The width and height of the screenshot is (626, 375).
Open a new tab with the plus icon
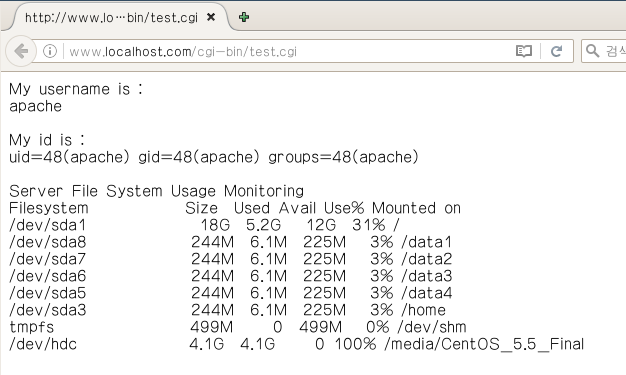point(244,17)
